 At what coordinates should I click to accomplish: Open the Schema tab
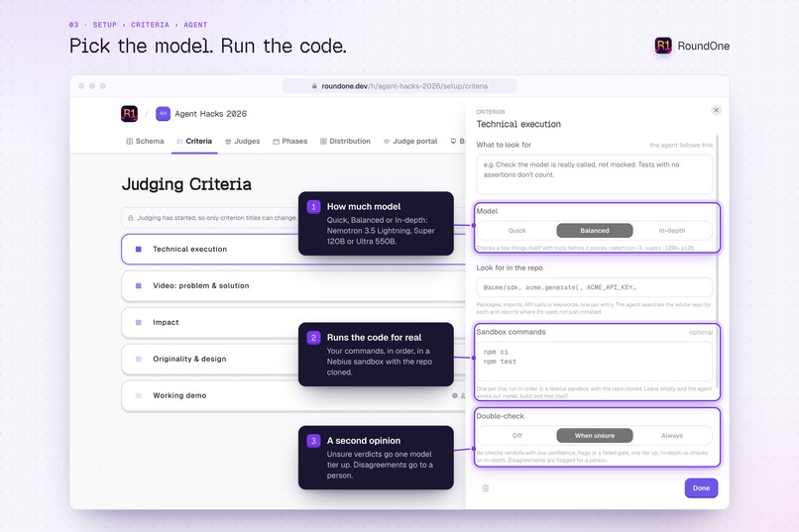click(x=145, y=141)
